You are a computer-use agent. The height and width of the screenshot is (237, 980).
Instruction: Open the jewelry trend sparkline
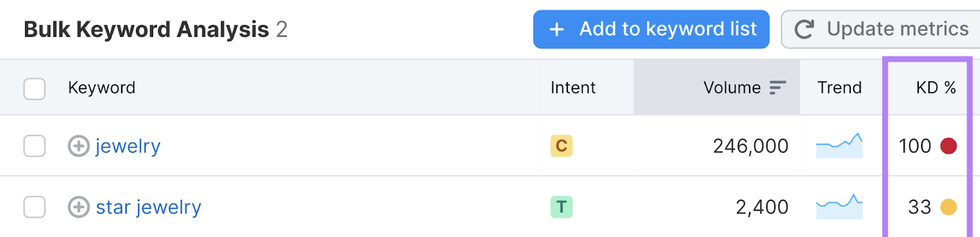click(839, 146)
